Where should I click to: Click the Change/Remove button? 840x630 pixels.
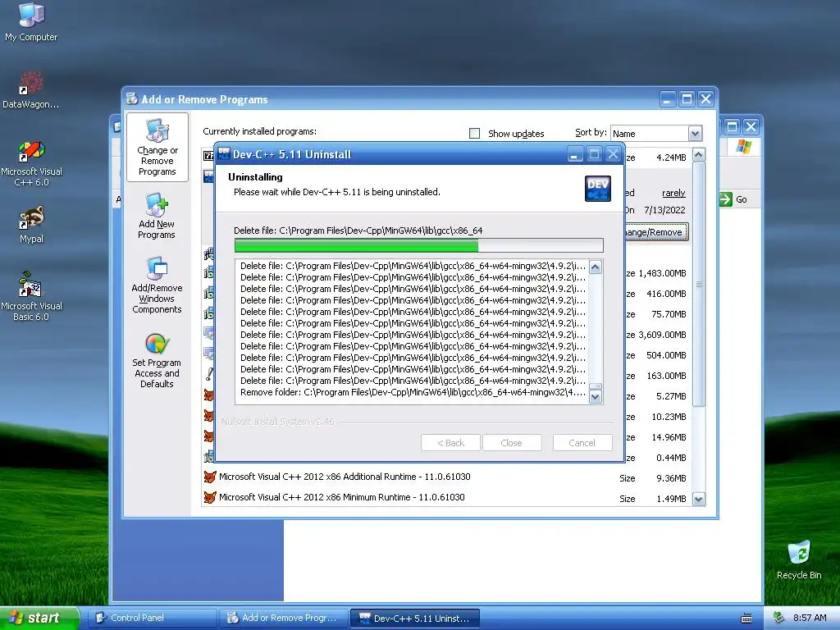pos(655,232)
